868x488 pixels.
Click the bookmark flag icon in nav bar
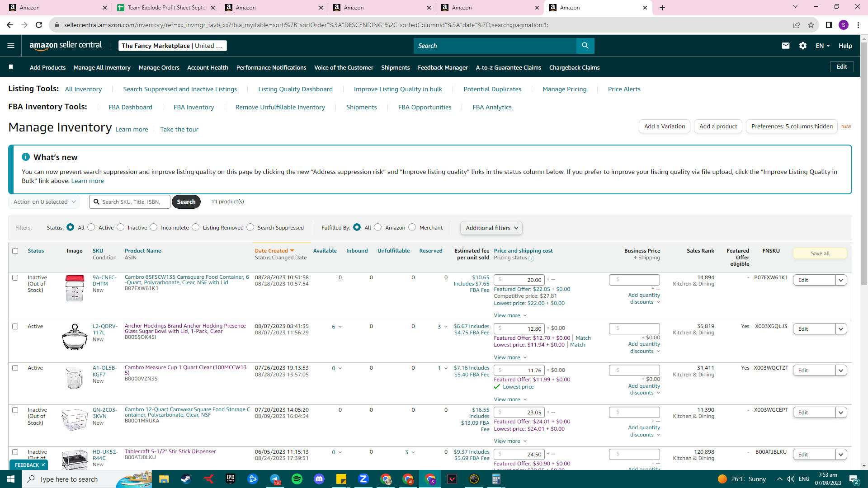point(11,67)
